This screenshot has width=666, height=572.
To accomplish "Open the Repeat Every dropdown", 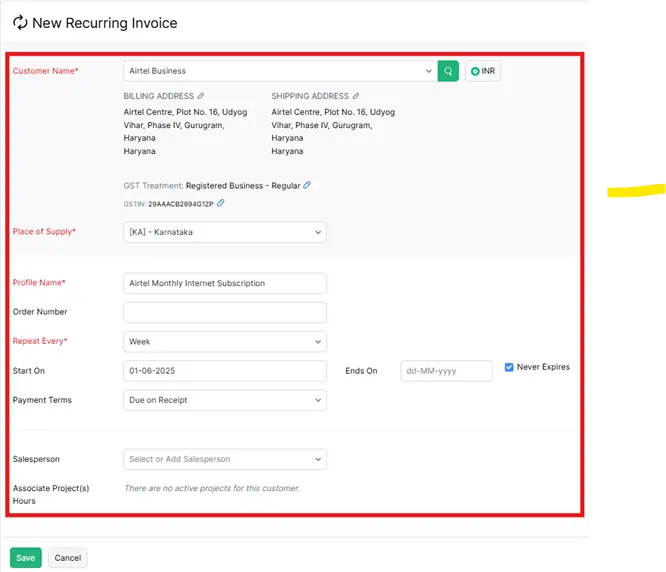I will tap(225, 342).
